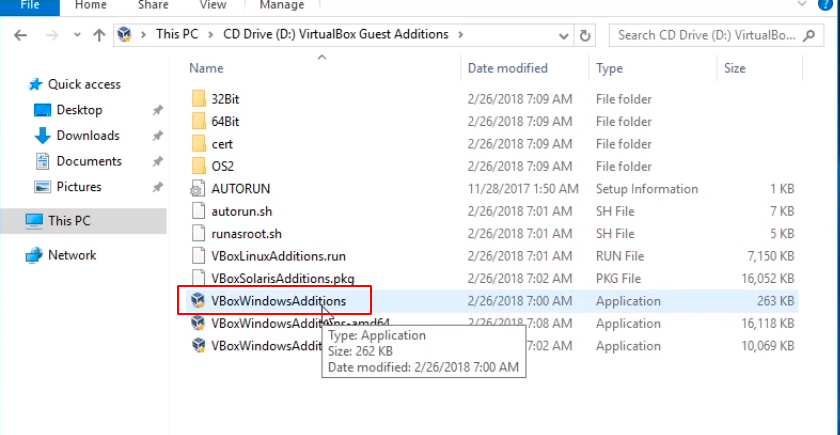Click the Desktop monitor icon in sidebar
This screenshot has height=435, width=840.
pyautogui.click(x=42, y=110)
